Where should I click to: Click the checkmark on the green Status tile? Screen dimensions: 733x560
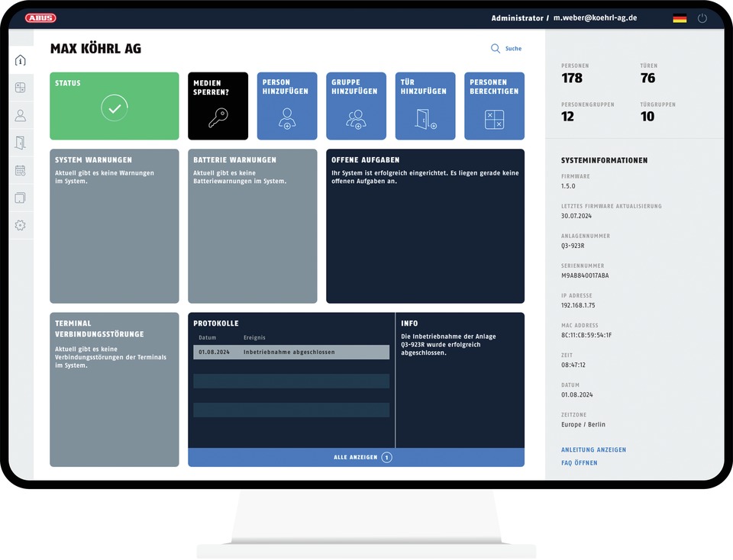coord(115,108)
